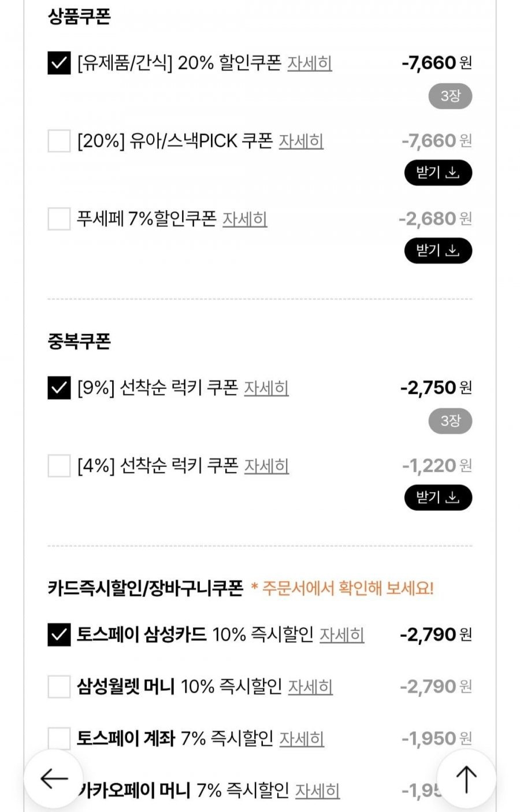
Task: Select the 4% 선착순 럭키 coupon checkbox
Action: tap(59, 466)
